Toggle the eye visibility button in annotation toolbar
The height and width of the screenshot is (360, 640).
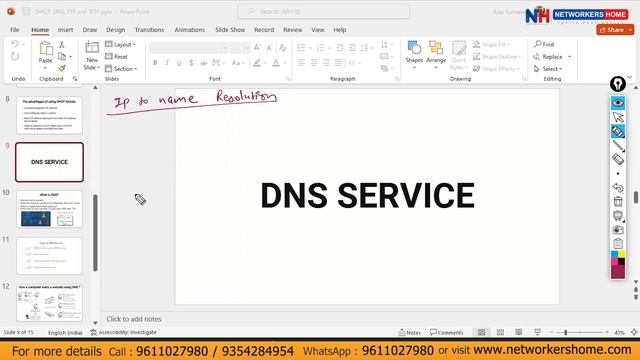[618, 103]
